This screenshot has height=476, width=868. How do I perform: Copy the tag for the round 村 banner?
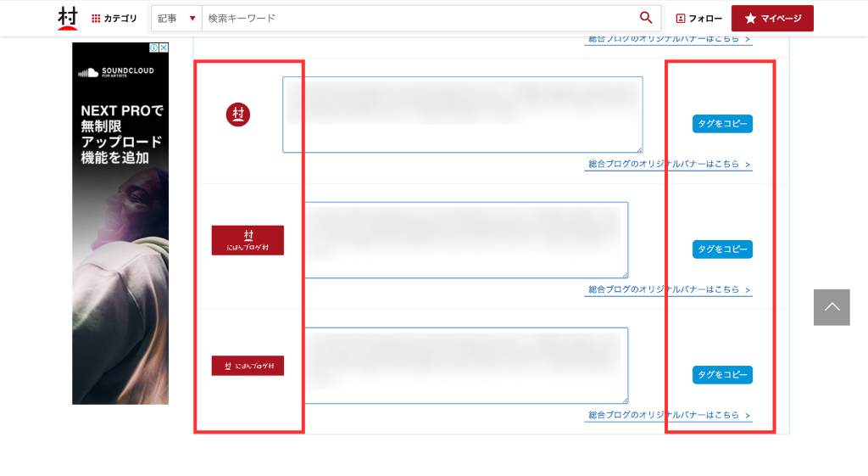pos(722,124)
